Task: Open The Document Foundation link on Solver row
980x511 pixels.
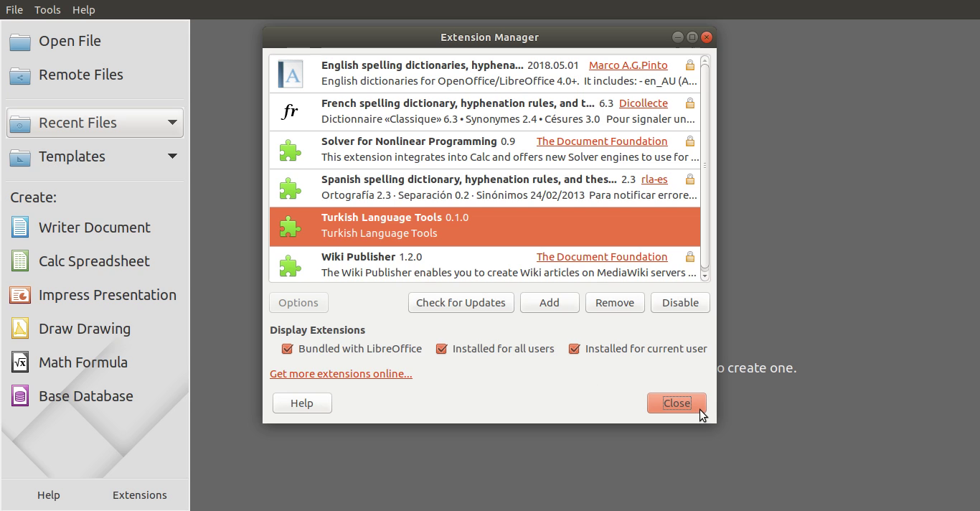Action: (x=602, y=141)
